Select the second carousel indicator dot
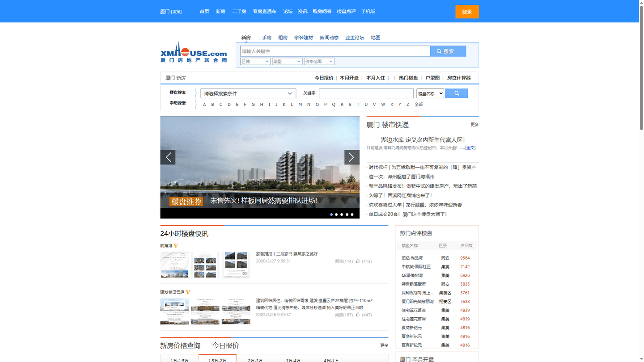This screenshot has height=362, width=644. [336, 215]
